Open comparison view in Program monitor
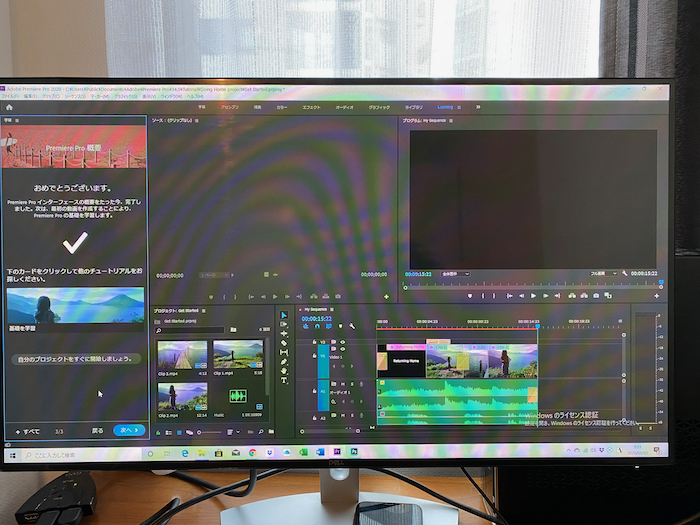Viewport: 700px width, 525px height. point(608,296)
